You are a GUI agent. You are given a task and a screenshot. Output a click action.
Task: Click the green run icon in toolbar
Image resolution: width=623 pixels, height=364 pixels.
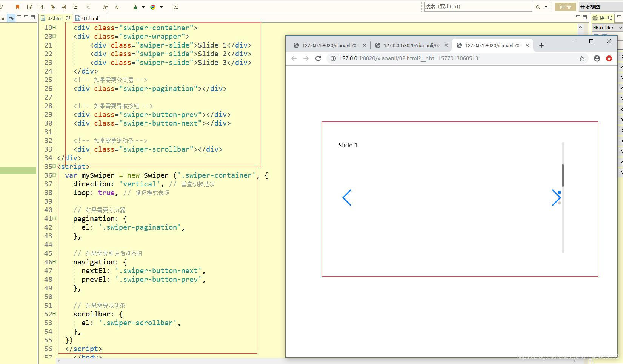[135, 7]
